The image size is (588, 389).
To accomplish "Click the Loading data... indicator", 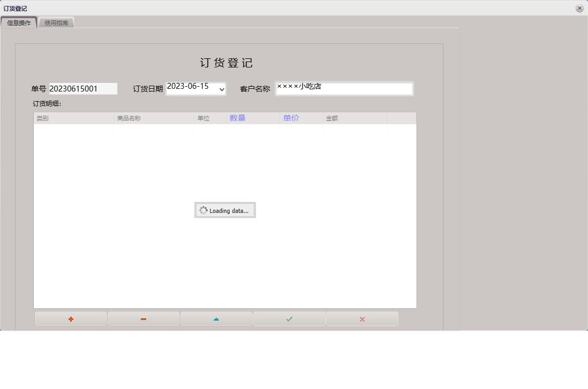I will 225,210.
